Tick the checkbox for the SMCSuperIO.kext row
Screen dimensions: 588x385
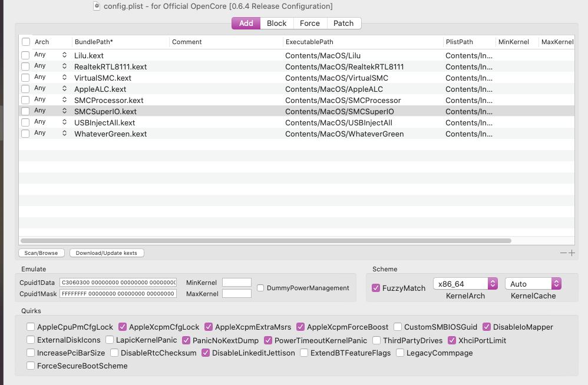coord(25,111)
